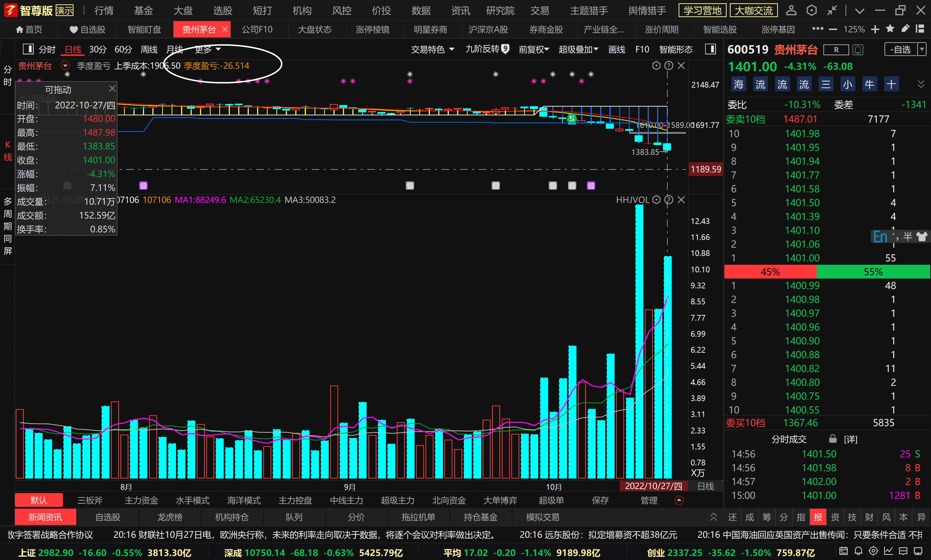The image size is (931, 560).
Task: Open help for the K-line indicator
Action: (x=668, y=66)
